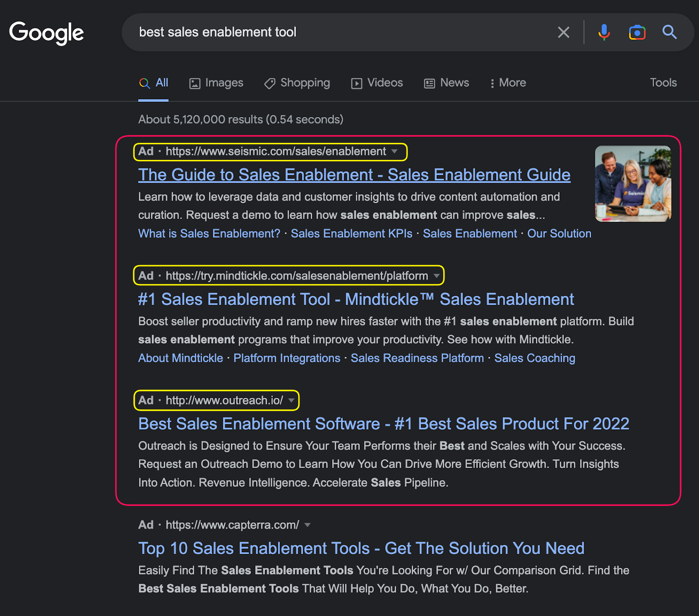Screen dimensions: 699x616
Task: Open Google Lens camera search icon
Action: [637, 32]
